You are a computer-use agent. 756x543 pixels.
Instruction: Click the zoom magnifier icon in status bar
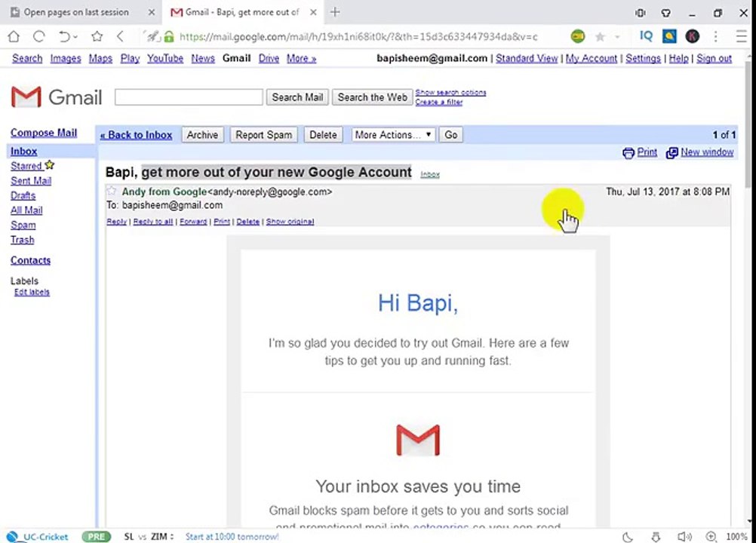(x=711, y=536)
